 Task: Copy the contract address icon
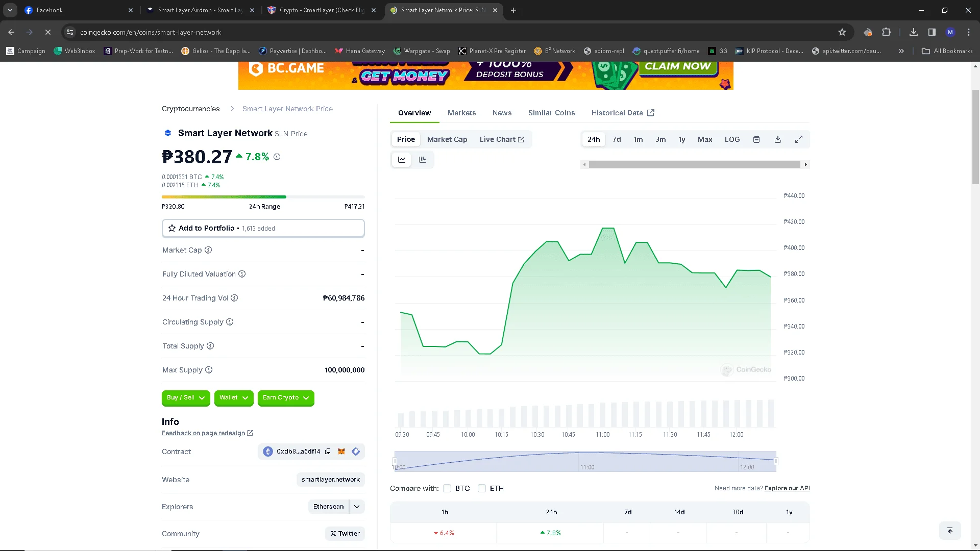[328, 452]
